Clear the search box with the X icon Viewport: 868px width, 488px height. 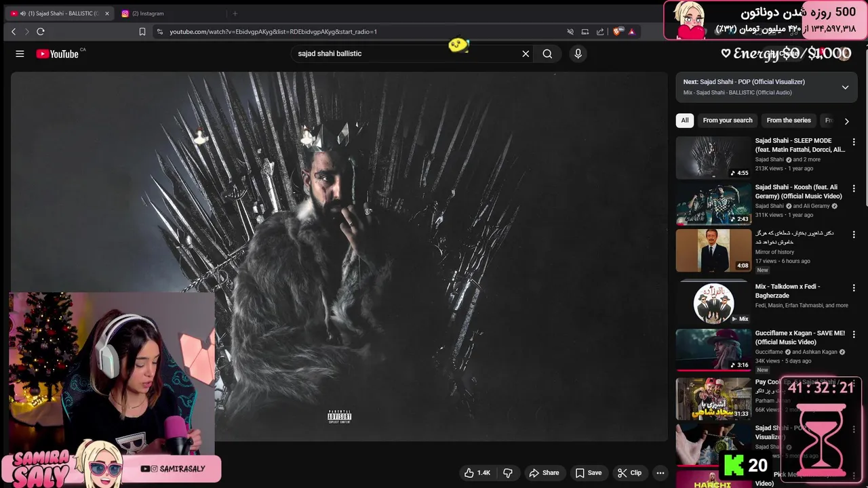click(526, 54)
